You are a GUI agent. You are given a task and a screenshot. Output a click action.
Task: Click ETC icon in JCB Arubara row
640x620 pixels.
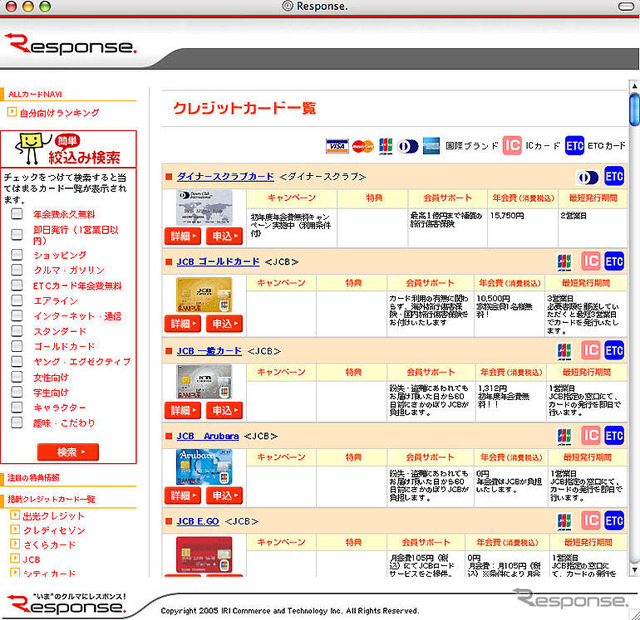coord(614,436)
